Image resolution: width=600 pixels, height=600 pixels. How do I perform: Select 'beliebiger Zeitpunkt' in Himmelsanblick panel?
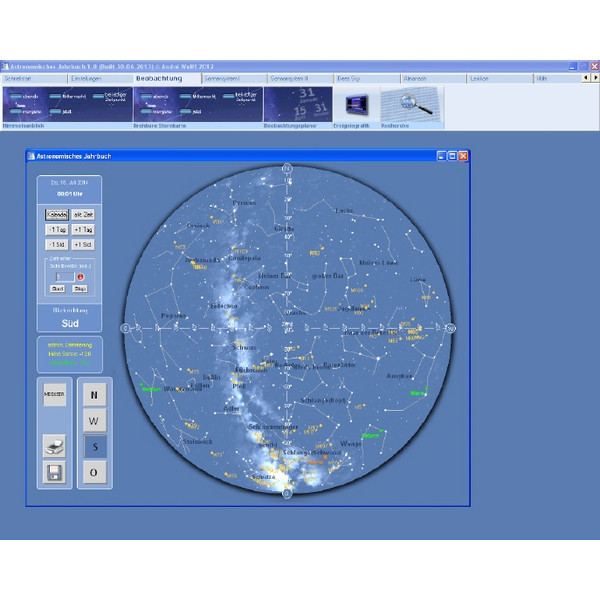point(109,96)
